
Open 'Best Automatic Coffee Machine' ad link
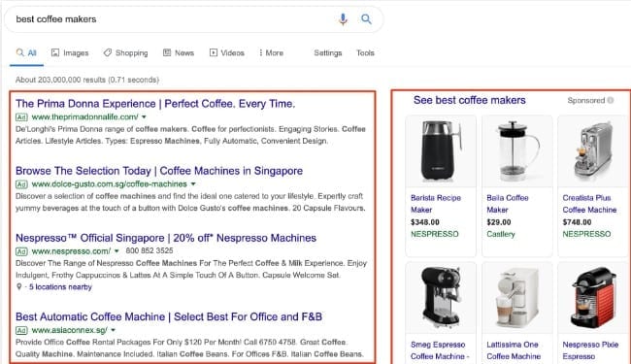[169, 317]
